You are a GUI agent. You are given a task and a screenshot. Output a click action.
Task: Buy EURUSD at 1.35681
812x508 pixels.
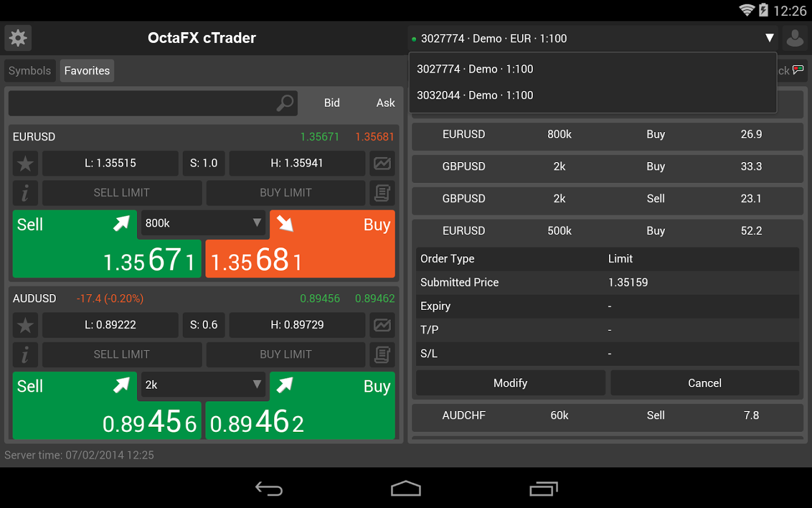[301, 244]
